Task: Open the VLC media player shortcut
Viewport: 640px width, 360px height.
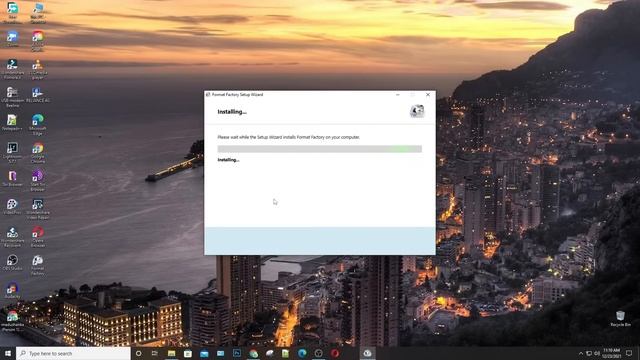Action: point(38,68)
